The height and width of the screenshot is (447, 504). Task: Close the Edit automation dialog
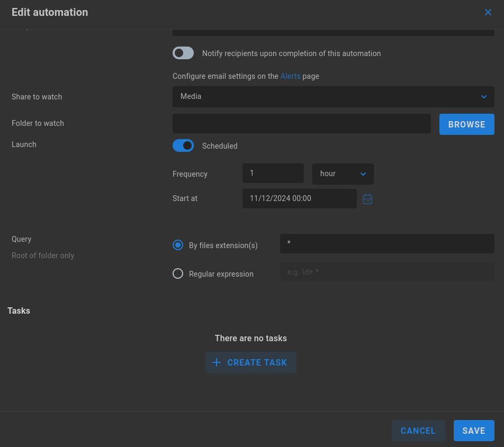488,12
